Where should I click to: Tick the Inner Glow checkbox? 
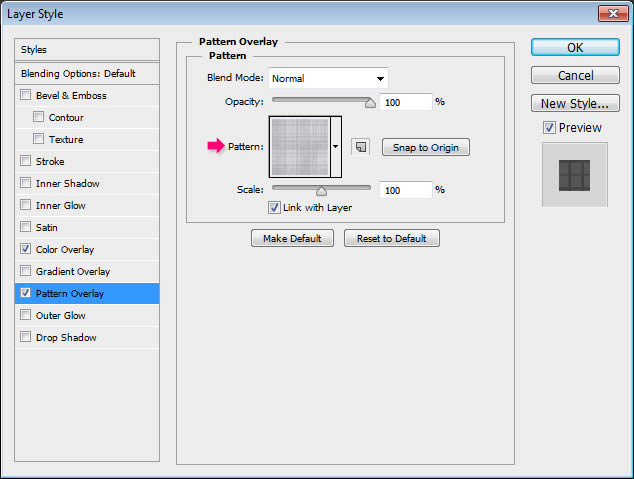coord(25,205)
